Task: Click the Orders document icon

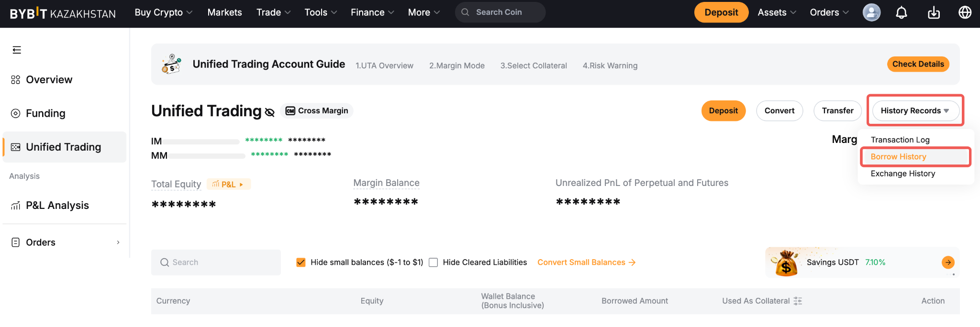Action: tap(15, 242)
